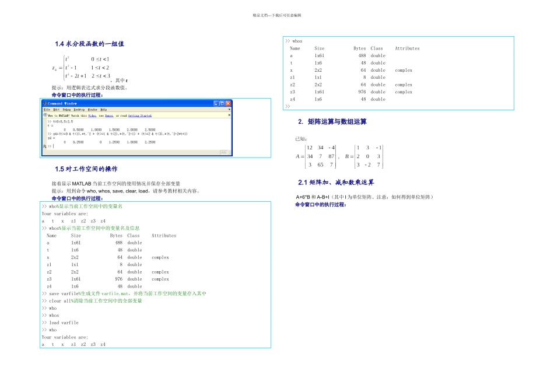Click the matrix B definition

364,156
